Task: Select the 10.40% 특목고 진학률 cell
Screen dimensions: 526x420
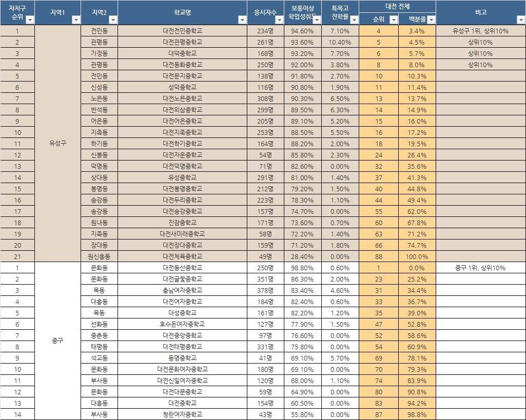Action: [340, 42]
